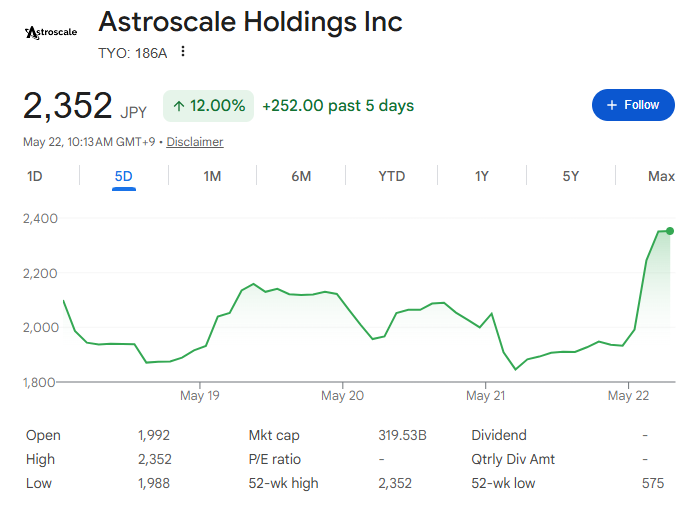Click the May 22 axis label
The image size is (694, 513).
point(628,395)
